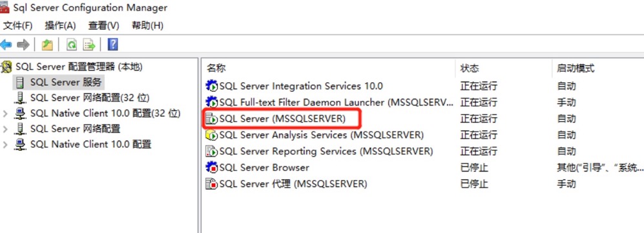Click 手动 start mode of Full-text Filter Daemon
This screenshot has width=644, height=233.
(566, 102)
